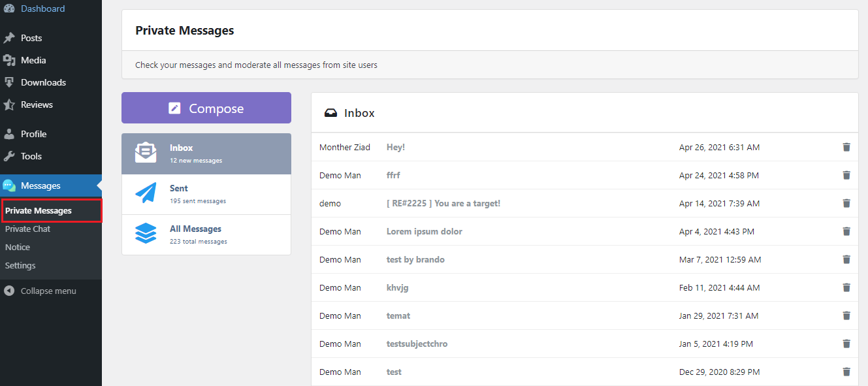Select the Inbox envelope icon
Viewport: 868px width, 386px height.
(x=147, y=152)
